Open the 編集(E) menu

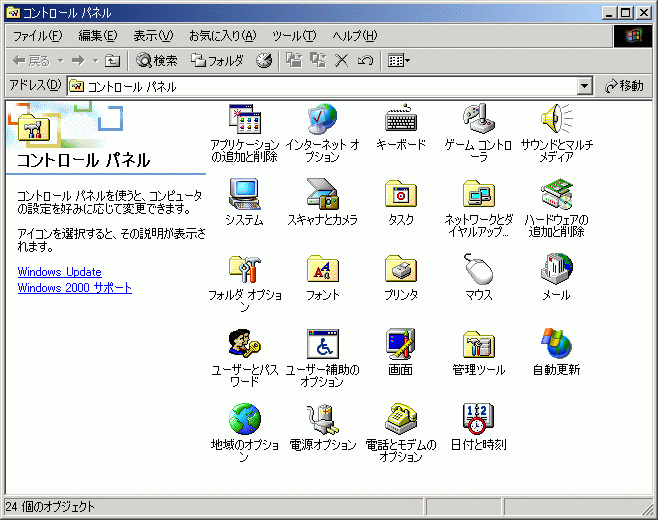[98, 36]
